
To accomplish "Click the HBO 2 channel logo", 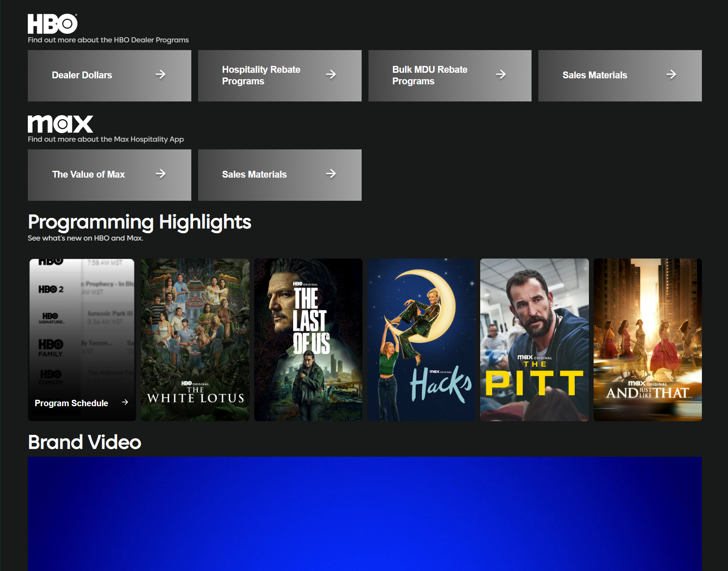I will click(x=51, y=289).
